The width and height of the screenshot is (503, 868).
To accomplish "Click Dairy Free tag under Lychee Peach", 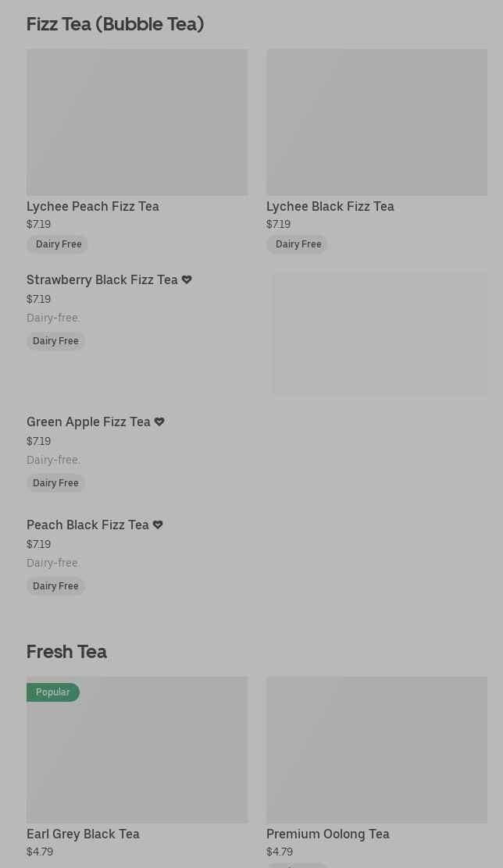I will click(x=59, y=244).
